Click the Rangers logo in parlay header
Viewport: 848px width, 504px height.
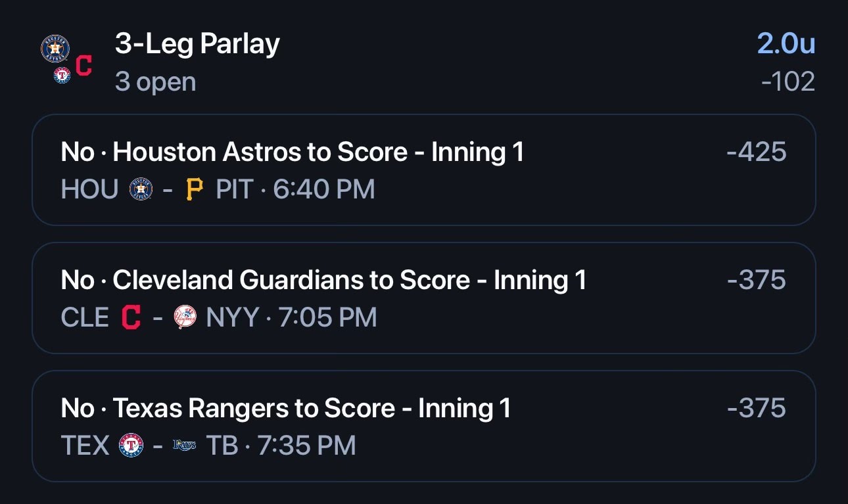pos(62,76)
